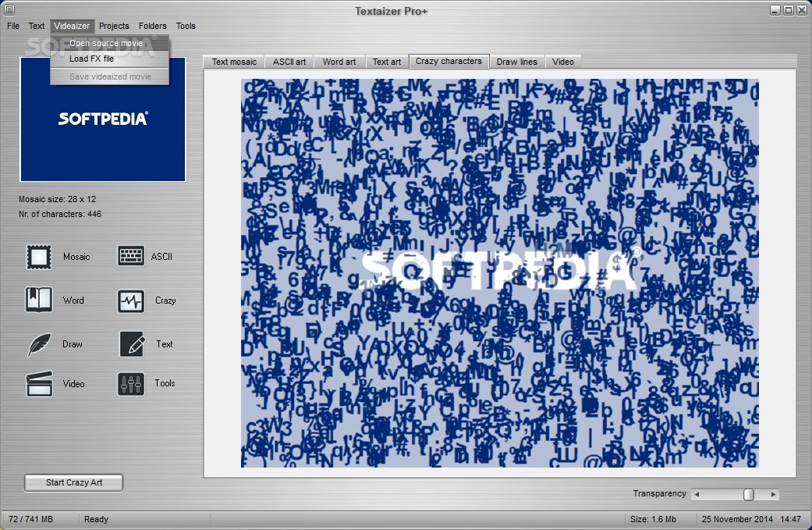The image size is (812, 530).
Task: Click the Tools sliders icon
Action: pyautogui.click(x=131, y=384)
